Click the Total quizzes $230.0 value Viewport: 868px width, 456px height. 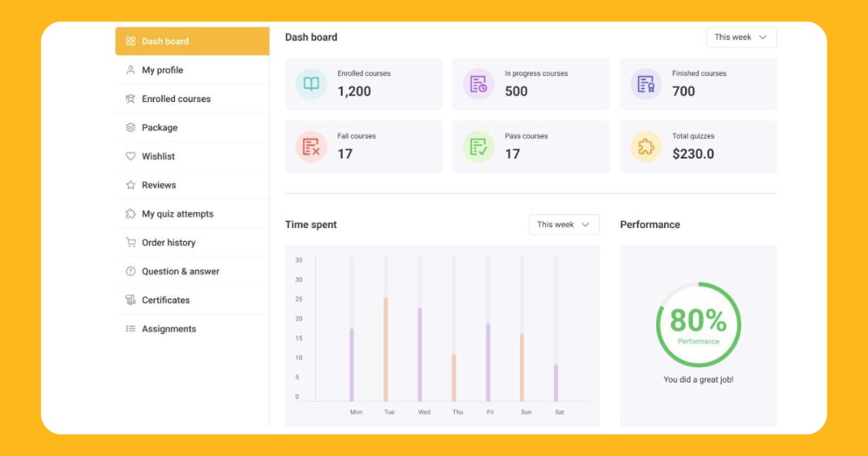[x=693, y=154]
